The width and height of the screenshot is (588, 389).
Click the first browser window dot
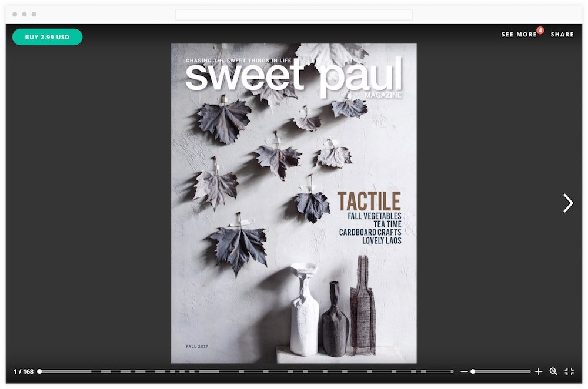(15, 14)
